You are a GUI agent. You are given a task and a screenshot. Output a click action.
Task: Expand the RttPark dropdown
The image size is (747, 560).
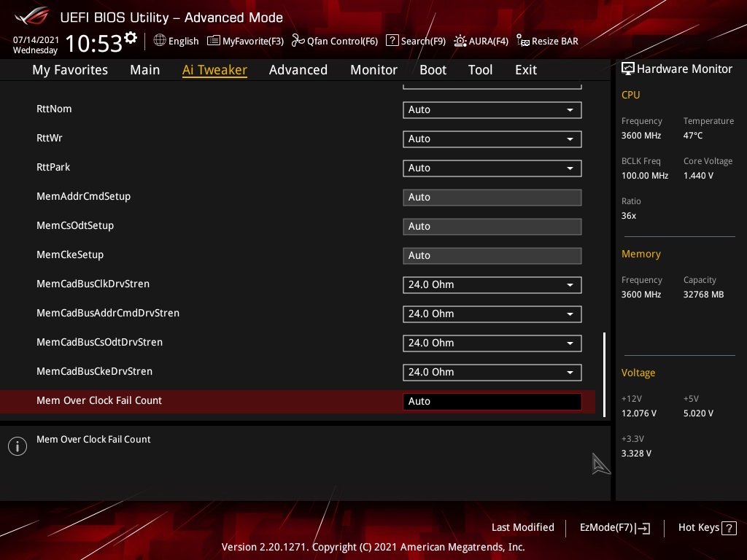492,168
